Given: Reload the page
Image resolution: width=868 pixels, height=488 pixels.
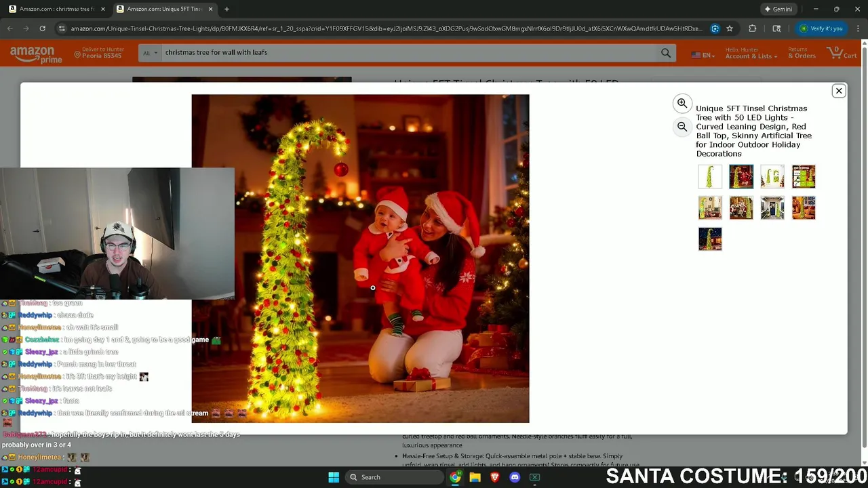Looking at the screenshot, I should tap(42, 28).
